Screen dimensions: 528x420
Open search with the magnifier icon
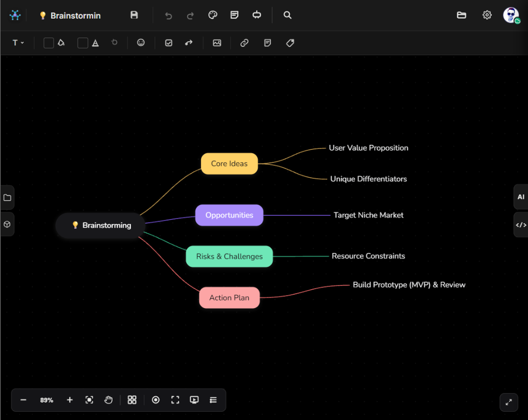pyautogui.click(x=287, y=15)
